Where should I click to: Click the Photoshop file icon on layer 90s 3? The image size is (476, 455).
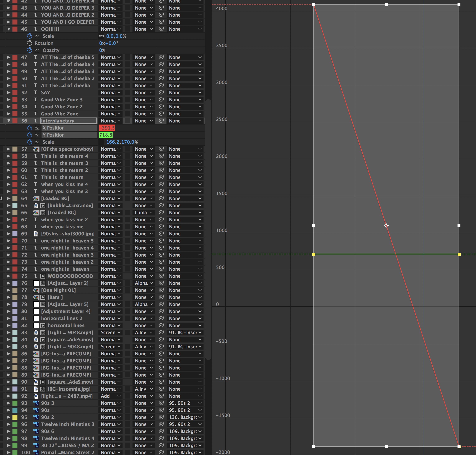36,403
